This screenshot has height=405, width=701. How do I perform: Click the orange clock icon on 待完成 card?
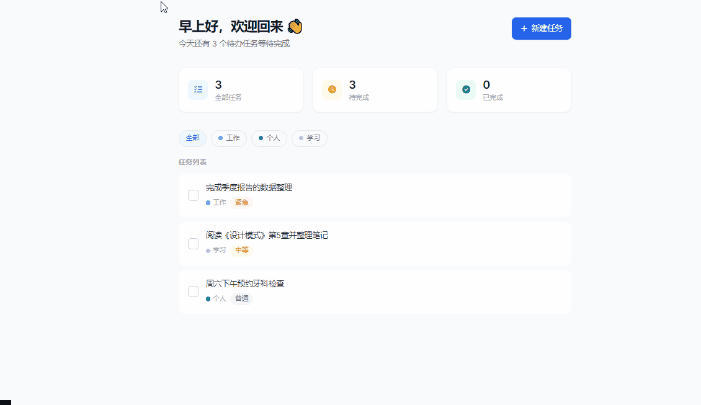coord(332,89)
